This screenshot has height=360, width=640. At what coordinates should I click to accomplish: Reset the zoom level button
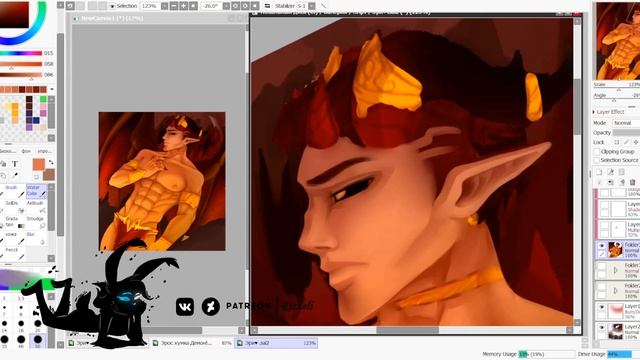[193, 6]
